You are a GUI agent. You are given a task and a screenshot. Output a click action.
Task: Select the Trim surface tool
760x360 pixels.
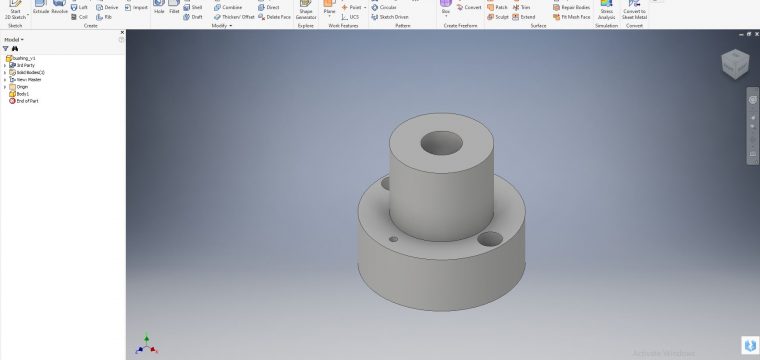[x=522, y=7]
